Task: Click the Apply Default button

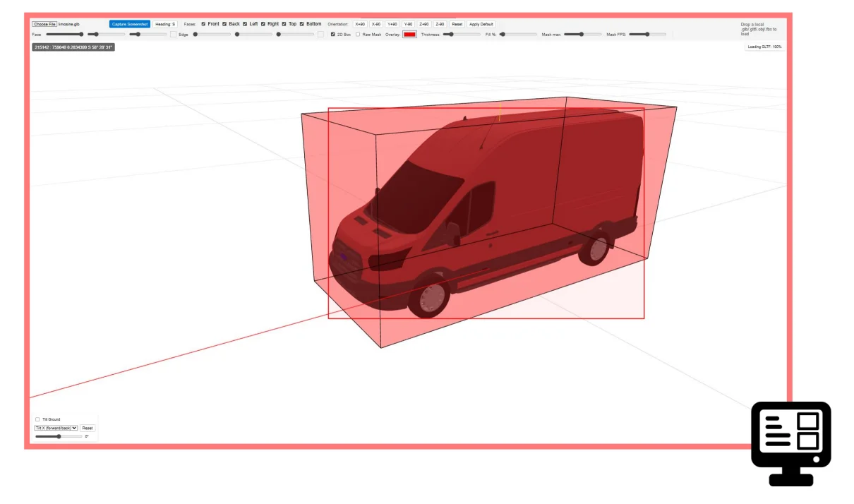Action: click(x=481, y=24)
